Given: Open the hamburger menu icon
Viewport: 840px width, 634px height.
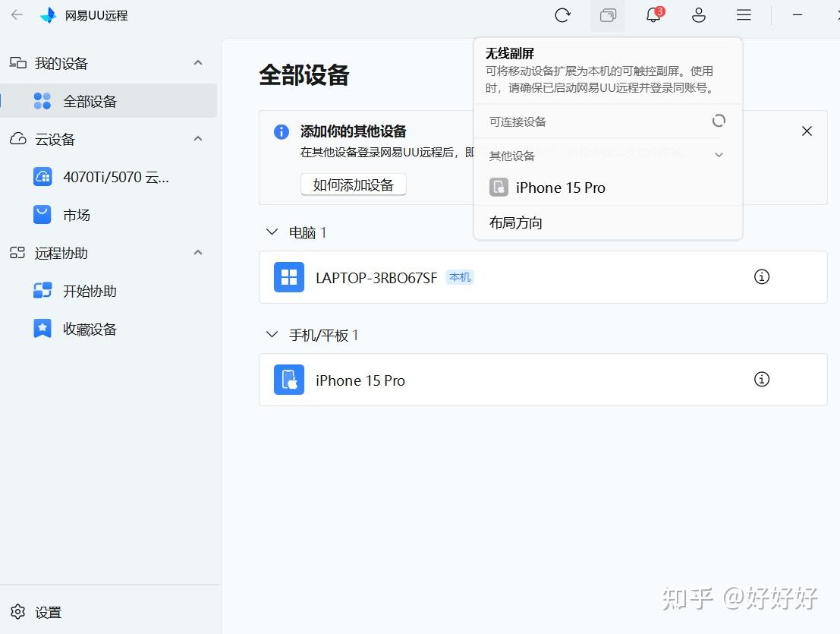Looking at the screenshot, I should pos(744,15).
